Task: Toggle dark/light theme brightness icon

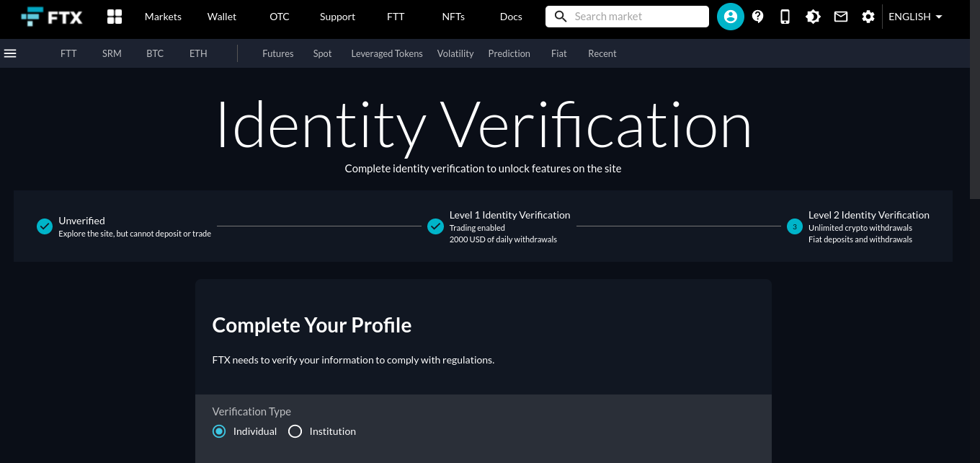Action: [x=813, y=17]
